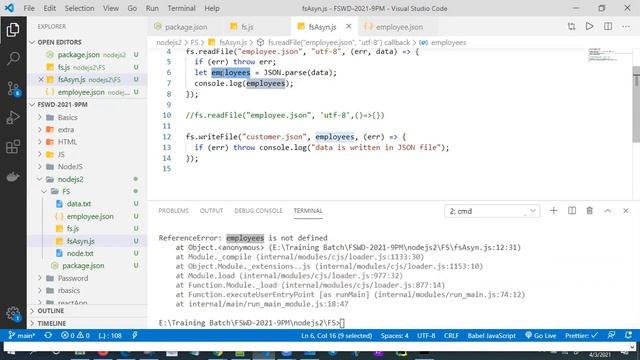Change the UTF-8 encoding
Viewport: 640px width, 360px height.
coord(426,336)
